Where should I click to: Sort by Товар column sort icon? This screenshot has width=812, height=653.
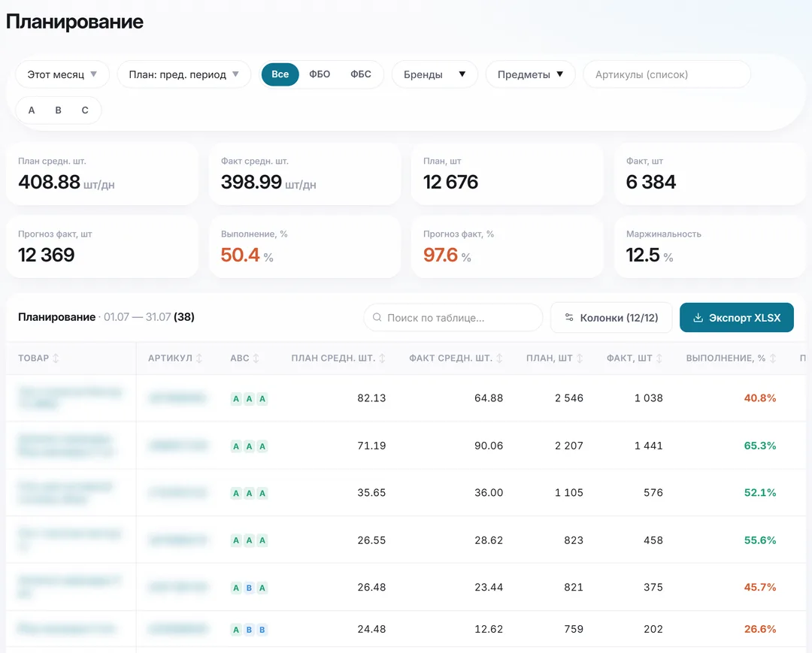pyautogui.click(x=56, y=358)
